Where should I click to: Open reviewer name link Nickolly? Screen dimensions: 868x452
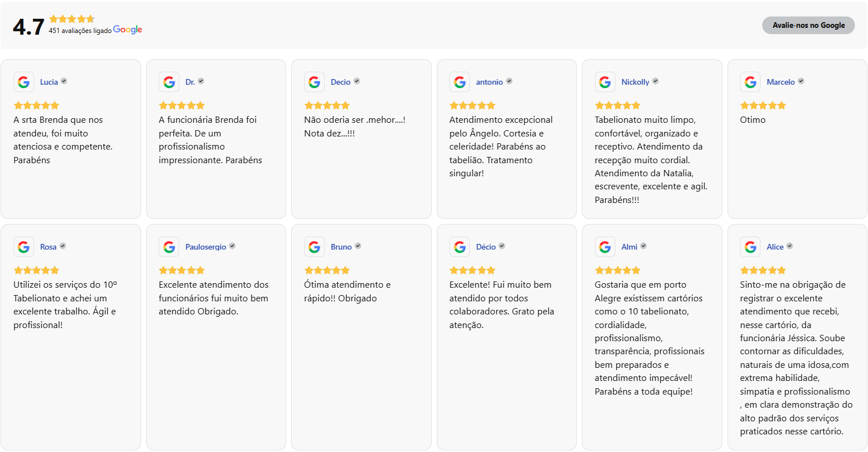pos(635,82)
